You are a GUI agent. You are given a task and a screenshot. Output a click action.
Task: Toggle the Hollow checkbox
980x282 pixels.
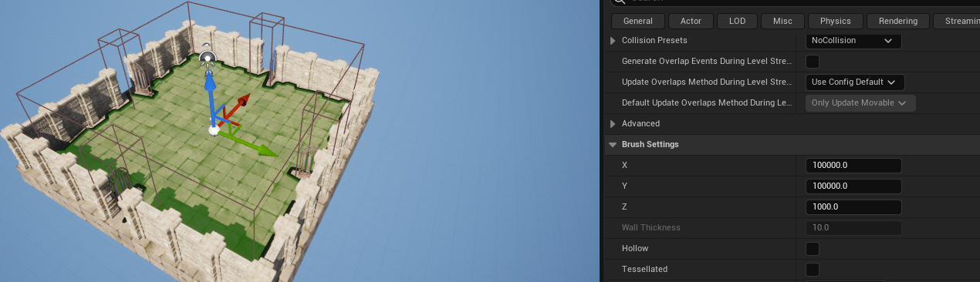(x=813, y=249)
